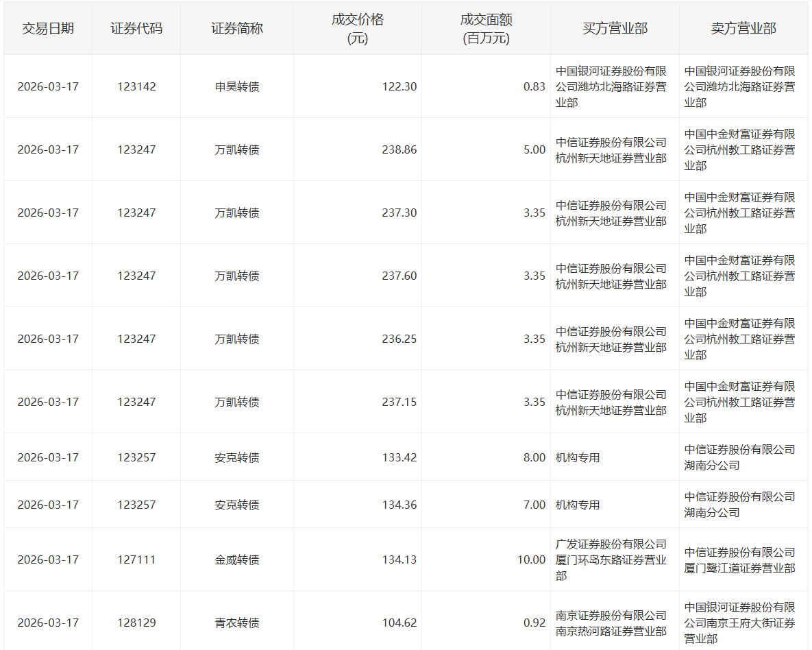This screenshot has width=812, height=650.
Task: Click price 237.60 cell
Action: pyautogui.click(x=399, y=276)
